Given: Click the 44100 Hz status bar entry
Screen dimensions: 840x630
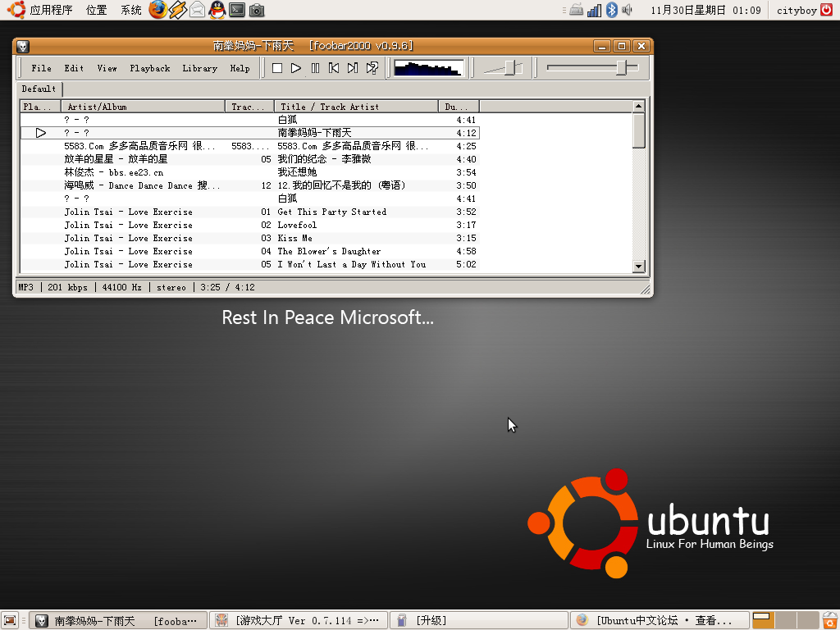Looking at the screenshot, I should (x=122, y=287).
